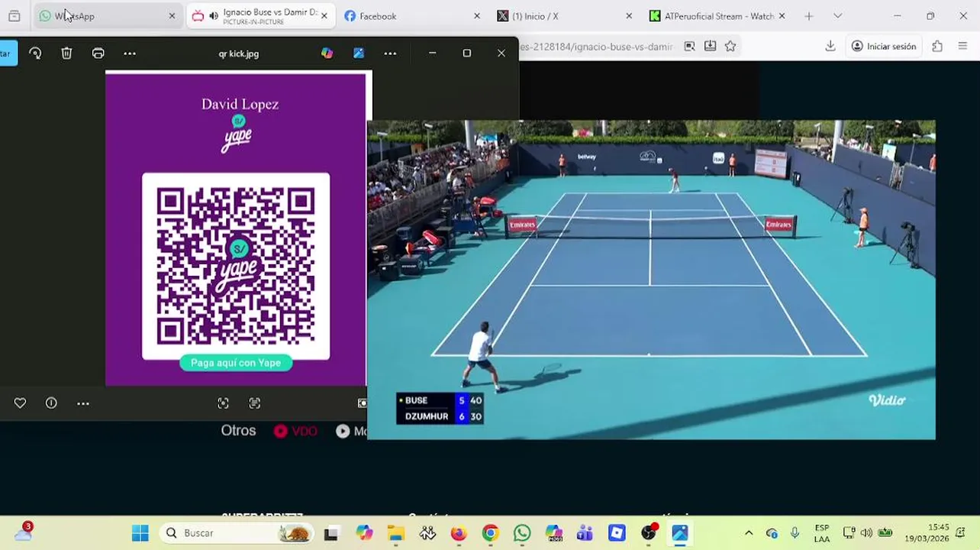The image size is (980, 550).
Task: Open the tab actions menu icon
Action: point(14,16)
